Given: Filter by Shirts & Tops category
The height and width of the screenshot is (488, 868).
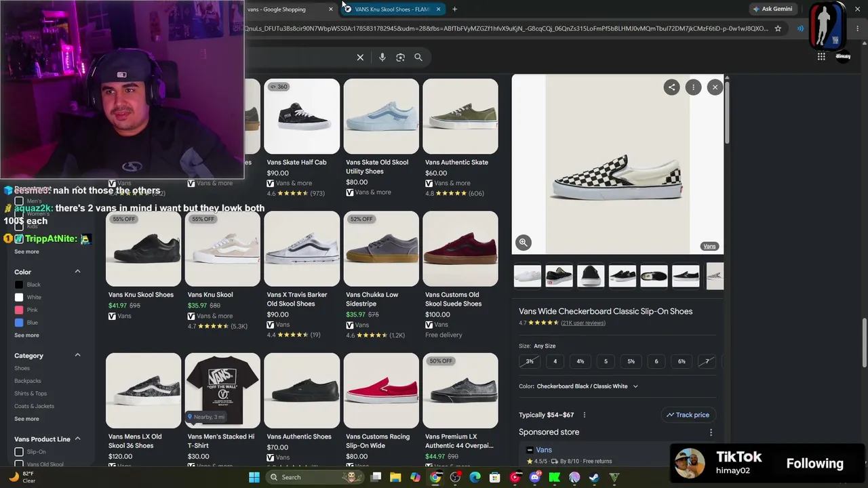Looking at the screenshot, I should (31, 394).
